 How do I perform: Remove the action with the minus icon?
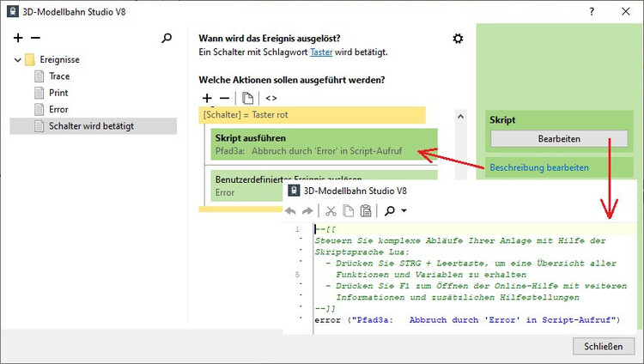click(x=224, y=98)
